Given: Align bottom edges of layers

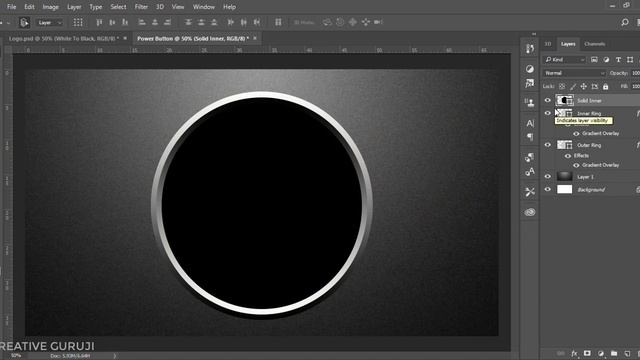Looking at the screenshot, I should 125,22.
